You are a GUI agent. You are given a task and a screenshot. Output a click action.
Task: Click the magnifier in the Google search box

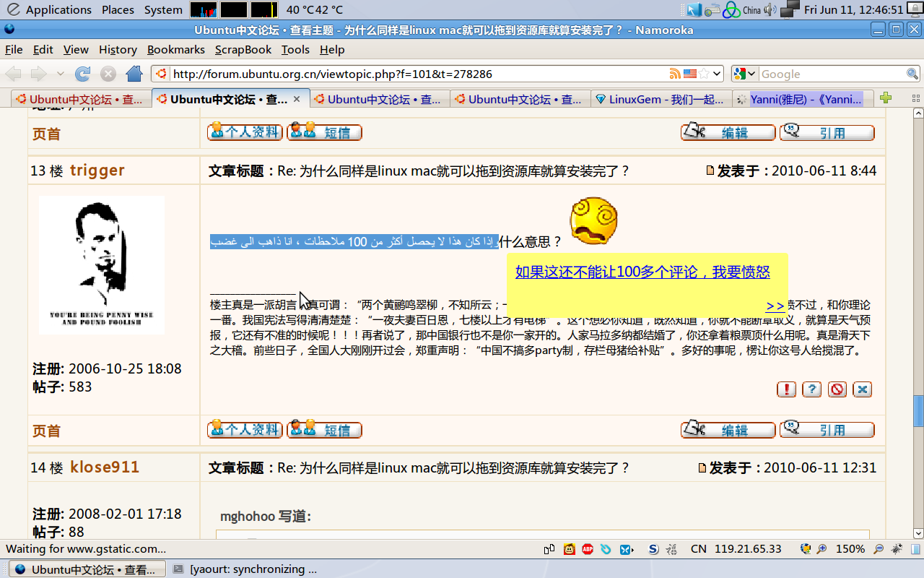coord(912,74)
